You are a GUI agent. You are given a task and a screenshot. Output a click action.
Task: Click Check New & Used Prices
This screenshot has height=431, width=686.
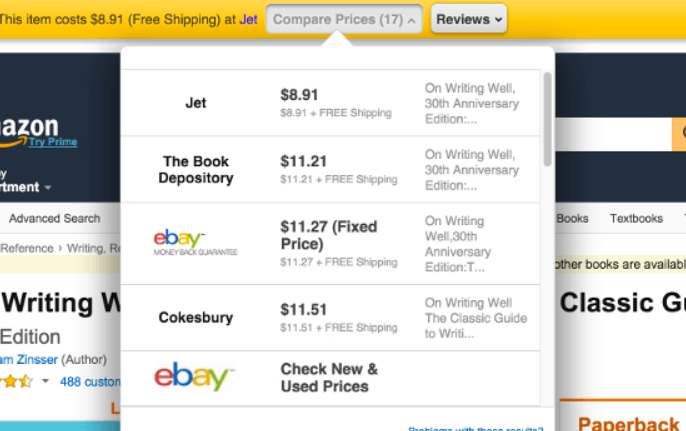(x=329, y=378)
